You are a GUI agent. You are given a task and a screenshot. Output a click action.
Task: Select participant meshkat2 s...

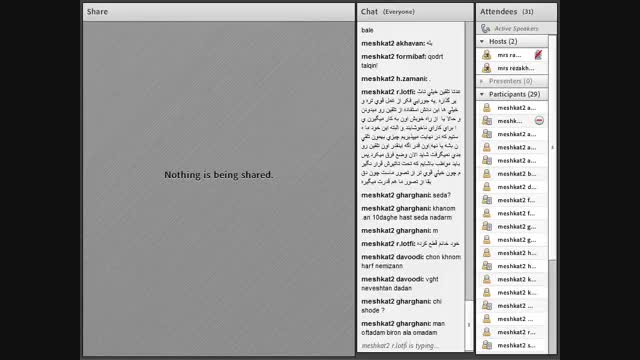[x=516, y=345]
